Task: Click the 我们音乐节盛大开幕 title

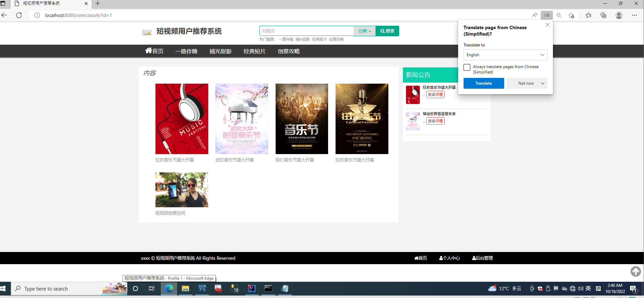Action: (295, 160)
